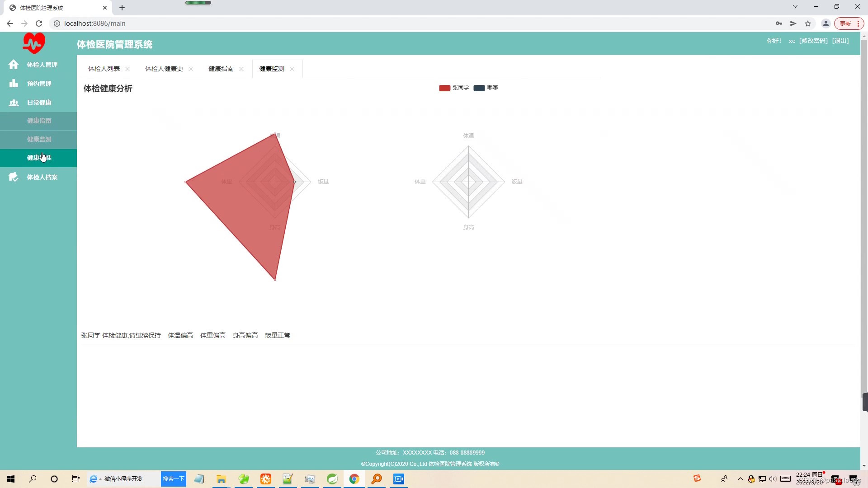Click the browser address bar
This screenshot has width=868, height=488.
181,23
